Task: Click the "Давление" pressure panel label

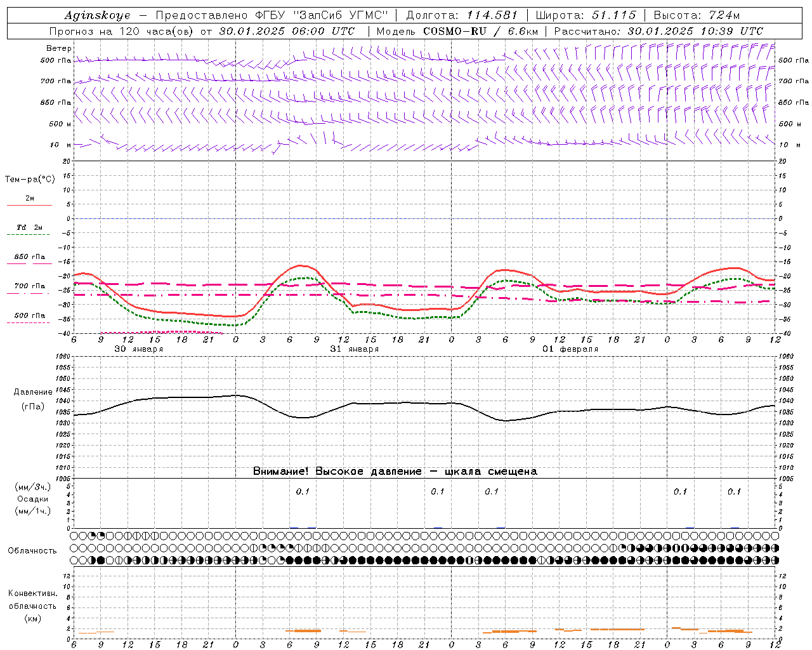Action: (x=33, y=392)
